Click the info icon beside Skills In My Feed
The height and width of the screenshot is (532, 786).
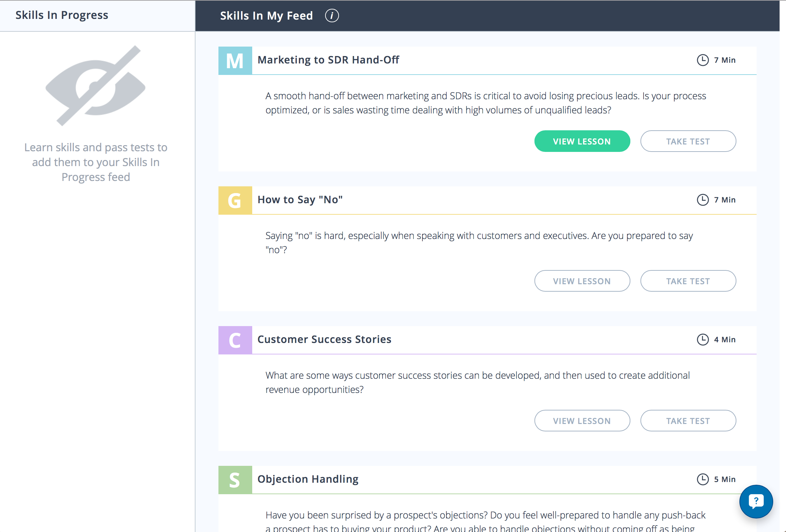332,16
